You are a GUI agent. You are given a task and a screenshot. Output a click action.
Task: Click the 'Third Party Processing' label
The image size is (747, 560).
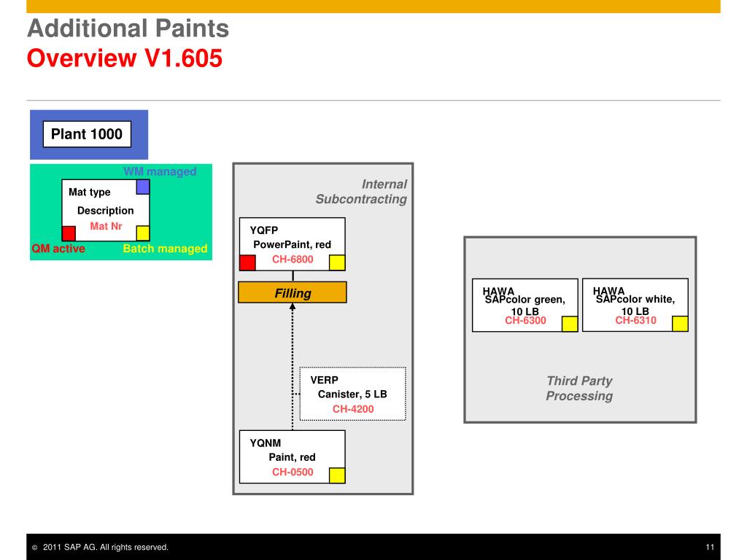click(x=579, y=388)
